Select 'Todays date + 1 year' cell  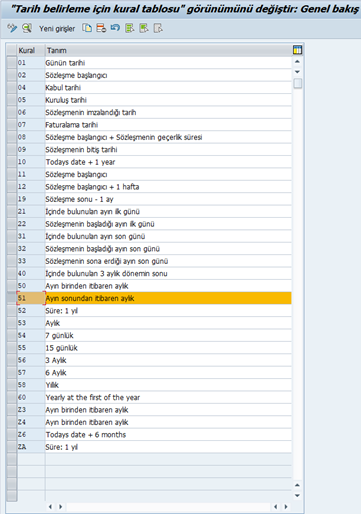[x=168, y=162]
